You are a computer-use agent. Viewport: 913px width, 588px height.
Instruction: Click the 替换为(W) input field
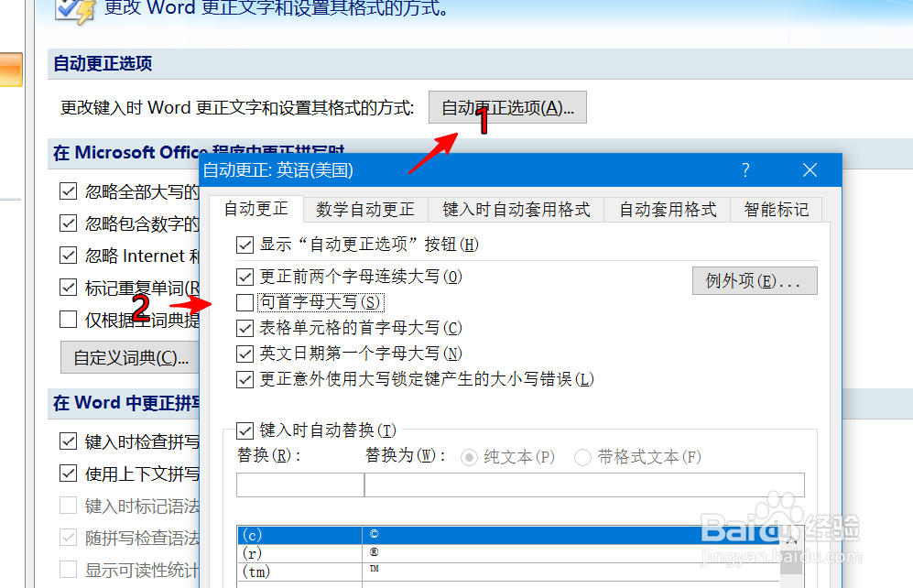pyautogui.click(x=584, y=485)
